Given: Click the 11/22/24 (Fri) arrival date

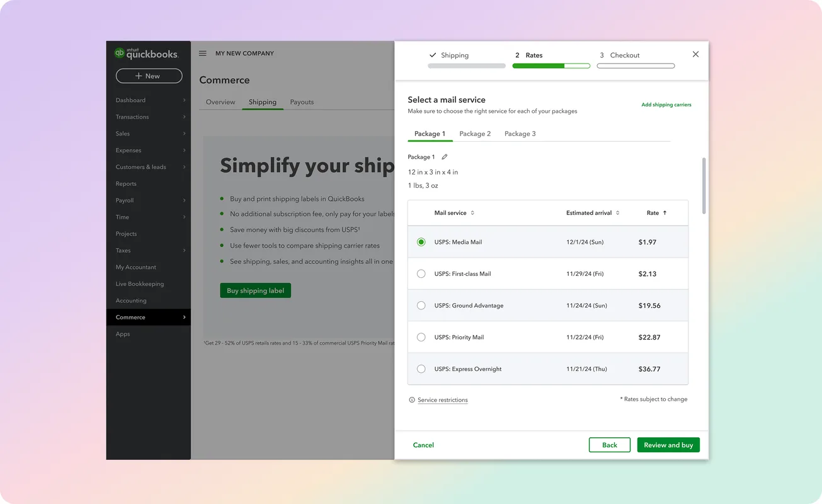Looking at the screenshot, I should [x=585, y=337].
